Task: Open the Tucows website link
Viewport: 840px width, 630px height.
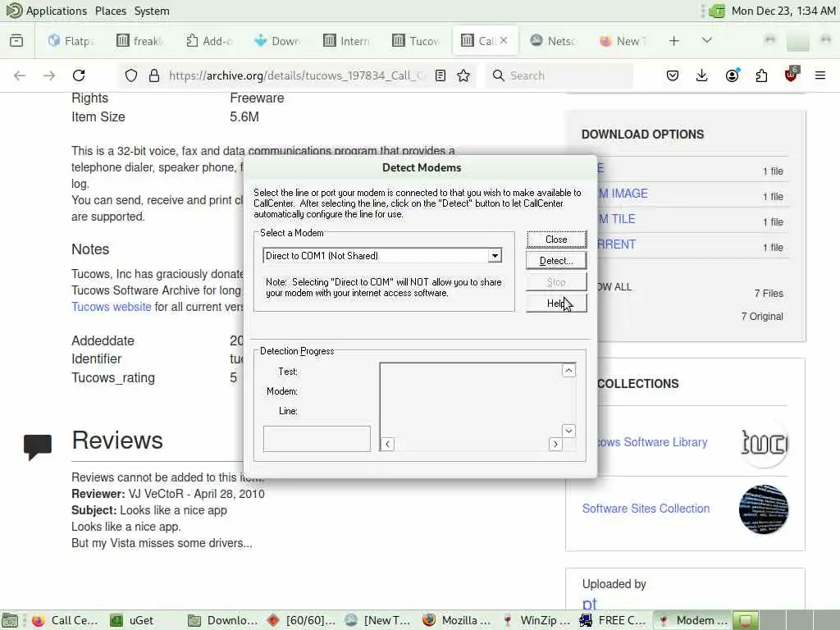Action: 112,307
